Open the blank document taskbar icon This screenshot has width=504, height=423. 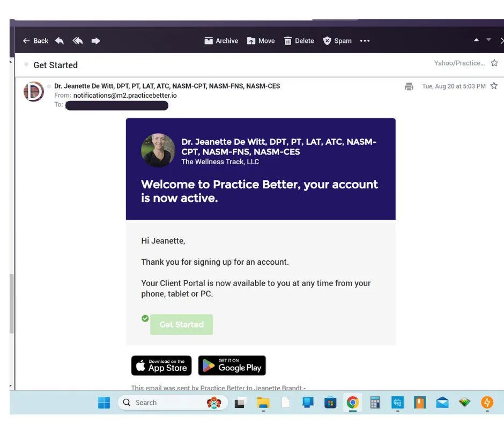pos(286,403)
